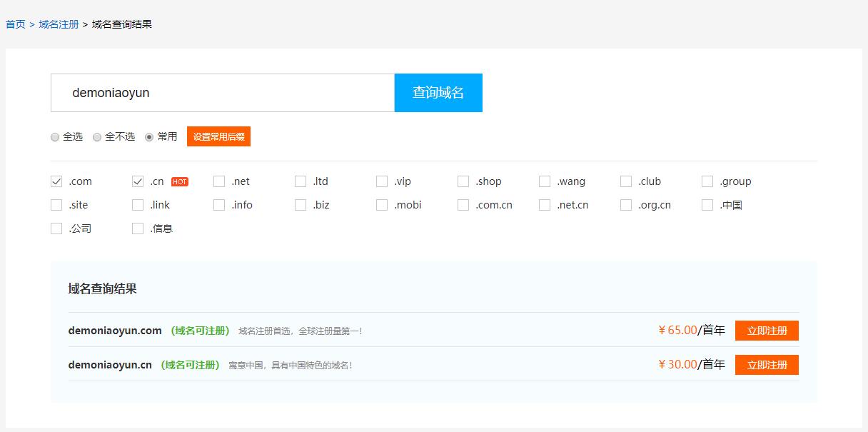Screen dimensions: 868x432
Task: Click the ￥65.00 price text
Action: click(677, 330)
